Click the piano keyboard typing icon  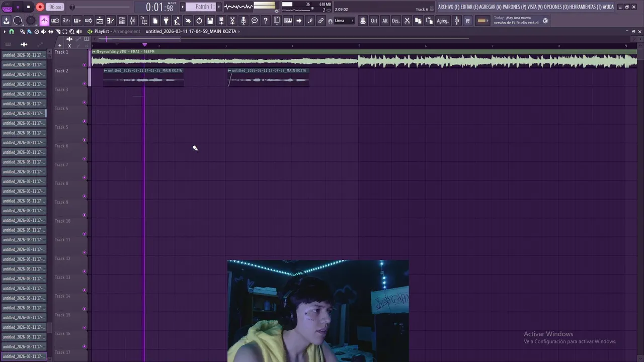pyautogui.click(x=288, y=21)
